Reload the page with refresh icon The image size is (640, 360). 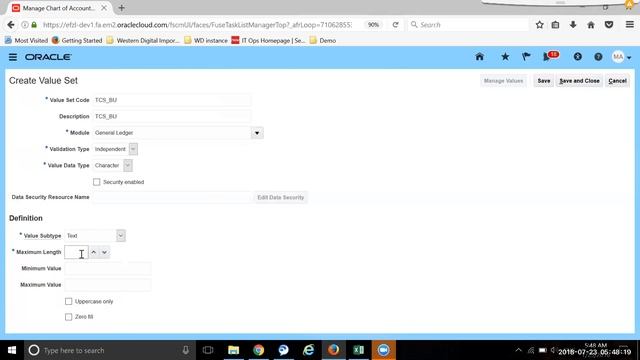pos(395,25)
